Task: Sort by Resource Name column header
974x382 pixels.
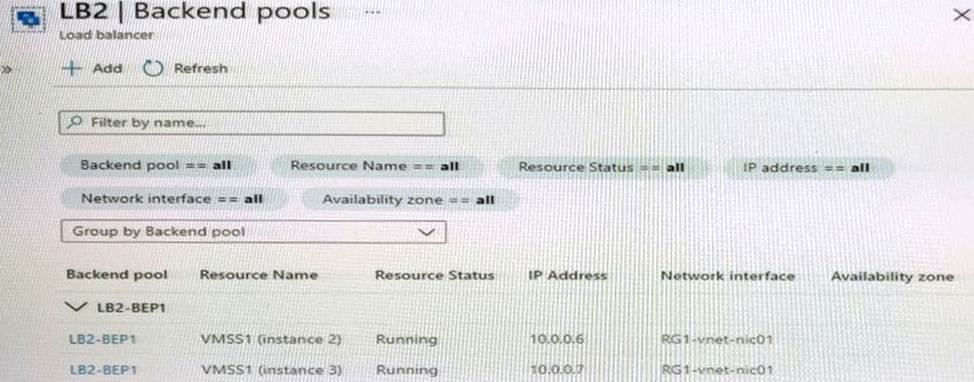Action: [x=258, y=275]
